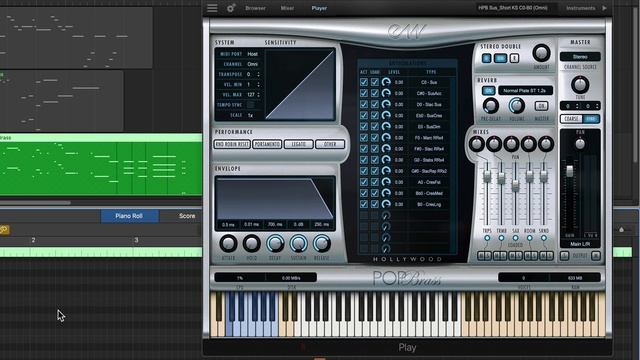Image resolution: width=640 pixels, height=360 pixels.
Task: Click the Decay envelope knob
Action: (x=275, y=243)
